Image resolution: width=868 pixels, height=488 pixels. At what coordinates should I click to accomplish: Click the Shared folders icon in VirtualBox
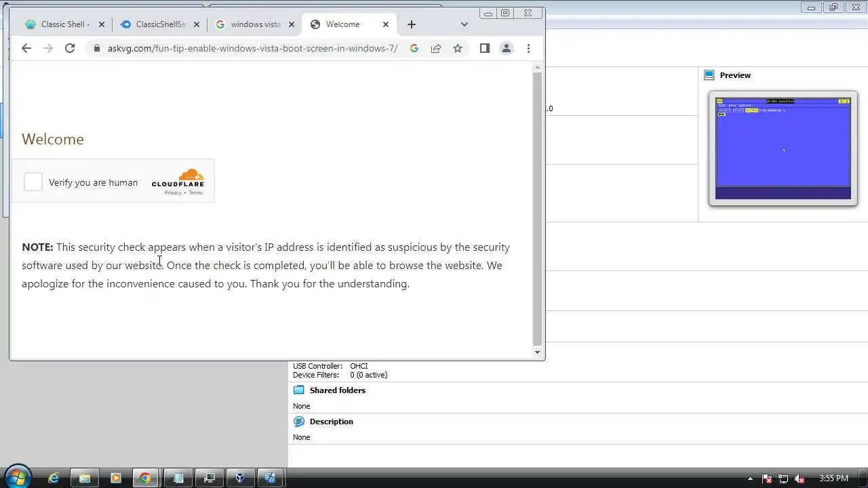click(298, 390)
